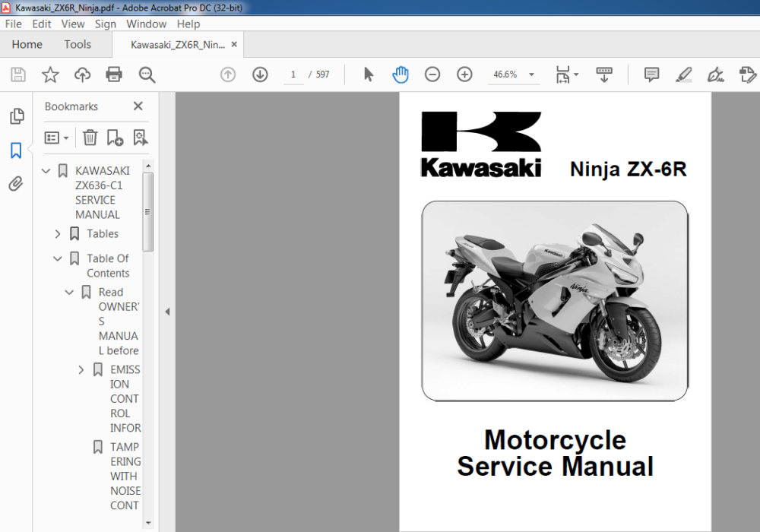Select the Table Of Contents bookmark
Viewport: 760px width, 532px height.
(x=108, y=266)
